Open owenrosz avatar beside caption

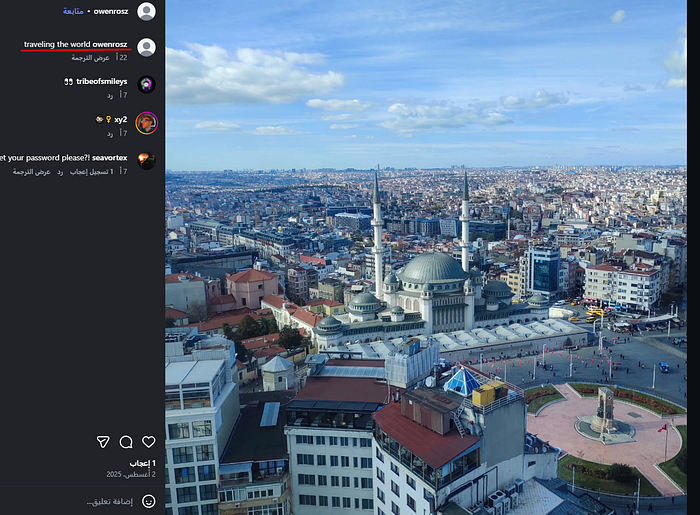(x=146, y=47)
